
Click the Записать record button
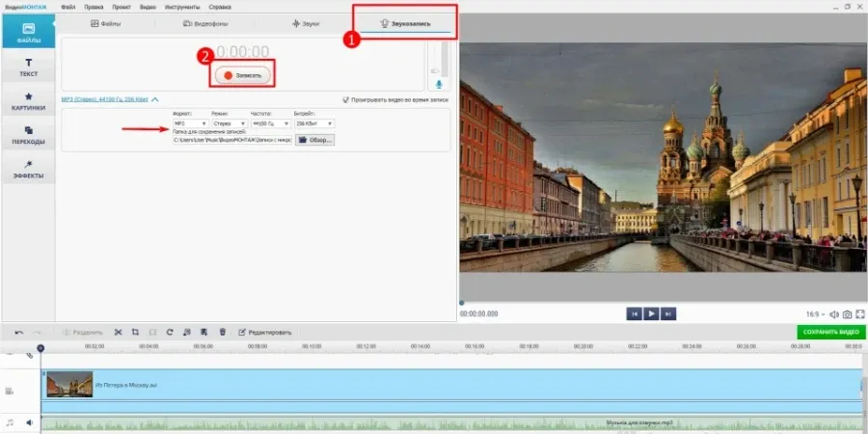[242, 75]
